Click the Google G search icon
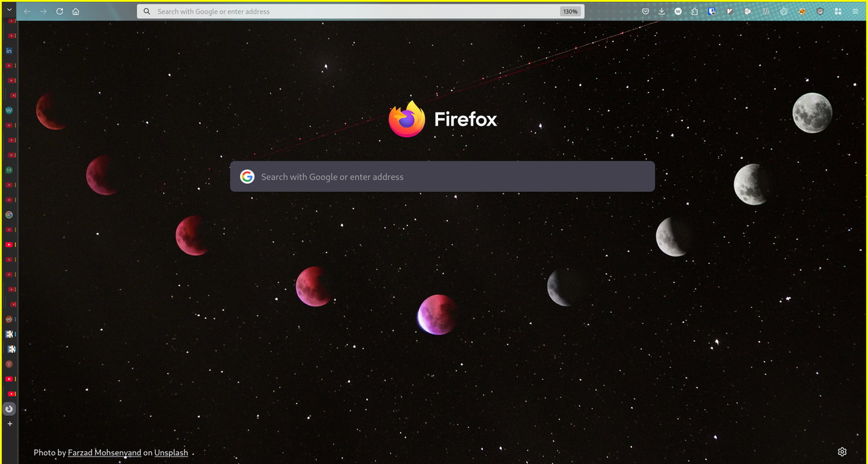868x464 pixels. click(x=248, y=176)
